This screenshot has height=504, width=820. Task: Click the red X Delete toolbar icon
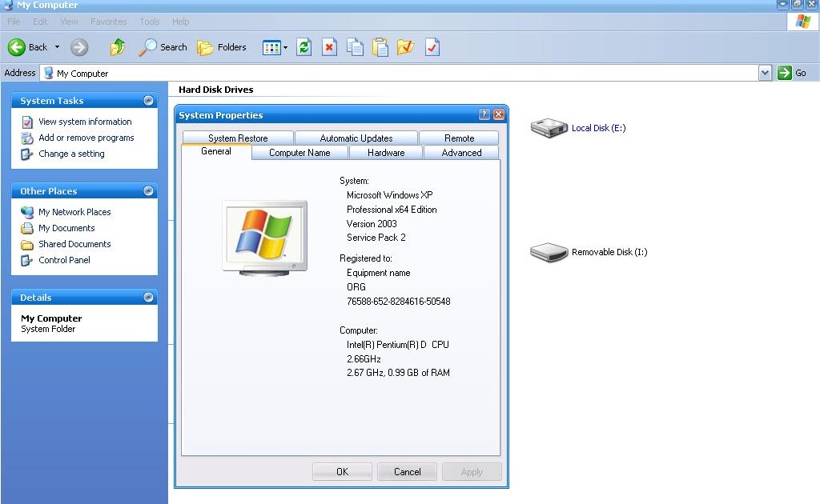pos(329,47)
